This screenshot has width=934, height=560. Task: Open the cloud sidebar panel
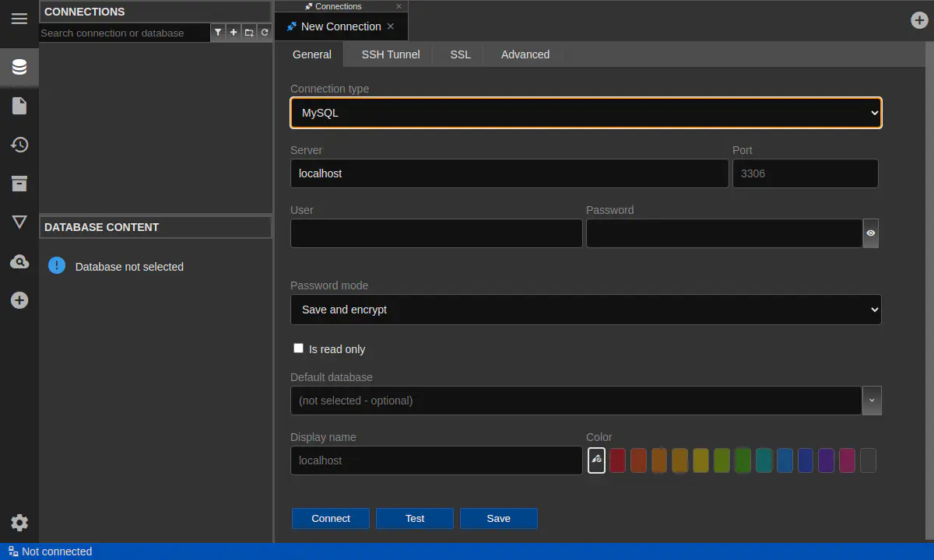click(x=19, y=262)
